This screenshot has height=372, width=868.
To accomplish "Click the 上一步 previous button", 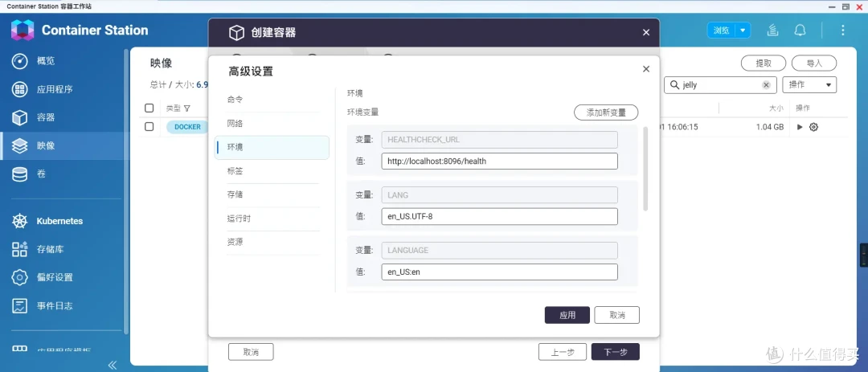I will pos(561,352).
